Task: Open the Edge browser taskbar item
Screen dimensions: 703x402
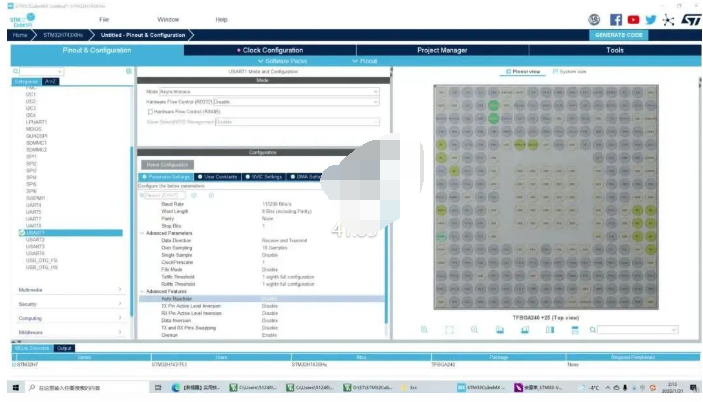Action: coord(196,388)
